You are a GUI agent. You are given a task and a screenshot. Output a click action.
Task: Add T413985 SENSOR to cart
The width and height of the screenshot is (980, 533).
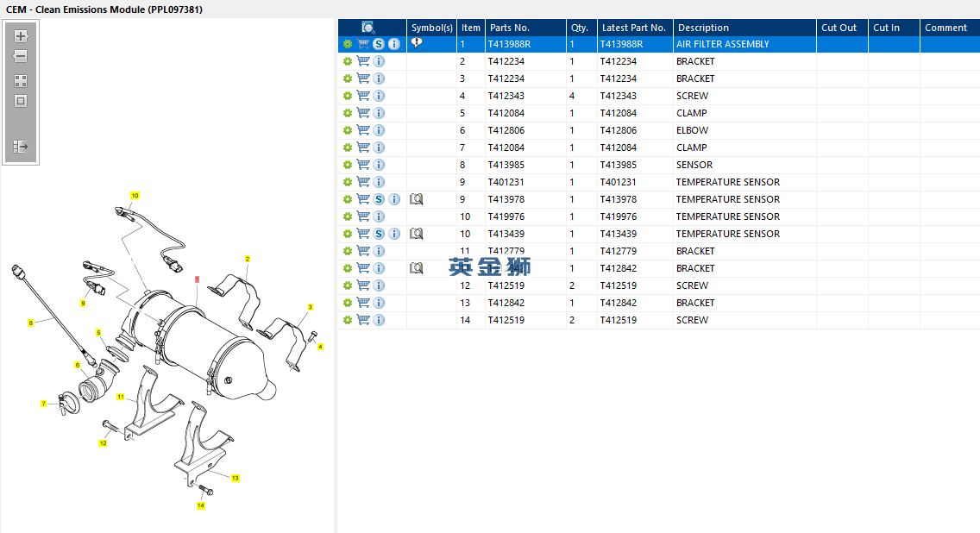click(x=363, y=165)
